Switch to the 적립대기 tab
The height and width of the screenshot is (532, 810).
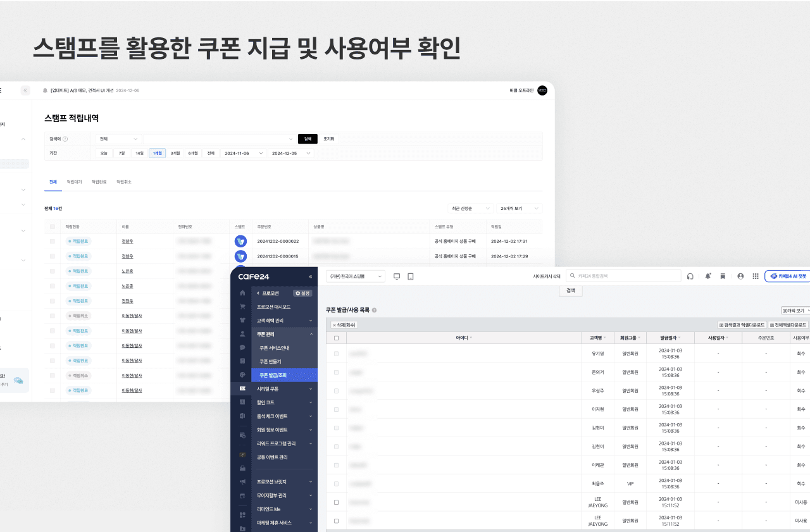(x=74, y=182)
